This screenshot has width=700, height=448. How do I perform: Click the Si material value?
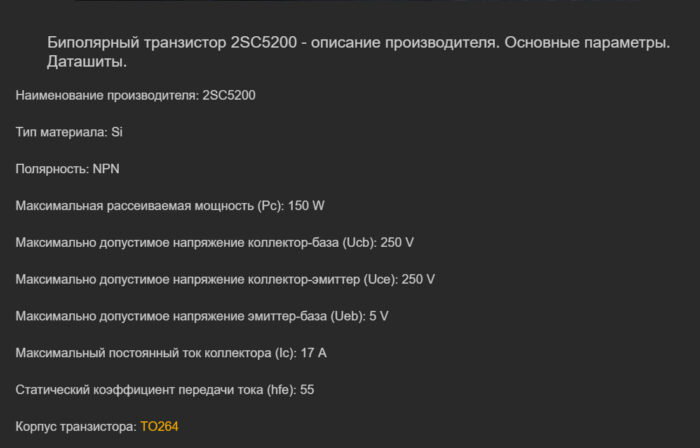pyautogui.click(x=117, y=132)
